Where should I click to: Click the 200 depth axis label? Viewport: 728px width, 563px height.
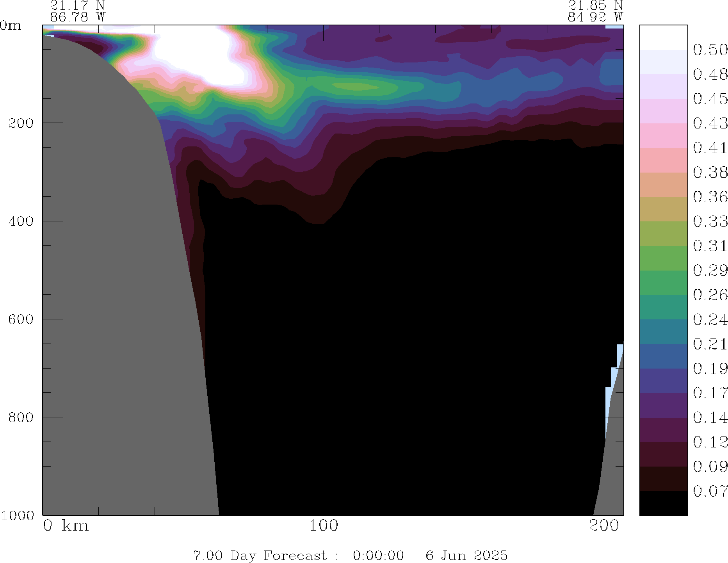[x=21, y=123]
